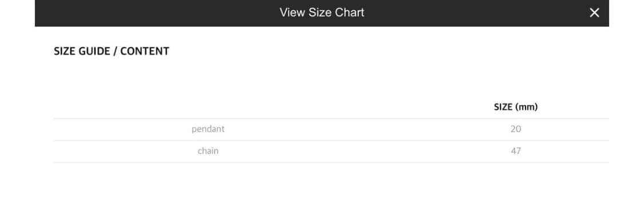
Task: Click the slash between GUIDE and CONTENT
Action: point(116,51)
